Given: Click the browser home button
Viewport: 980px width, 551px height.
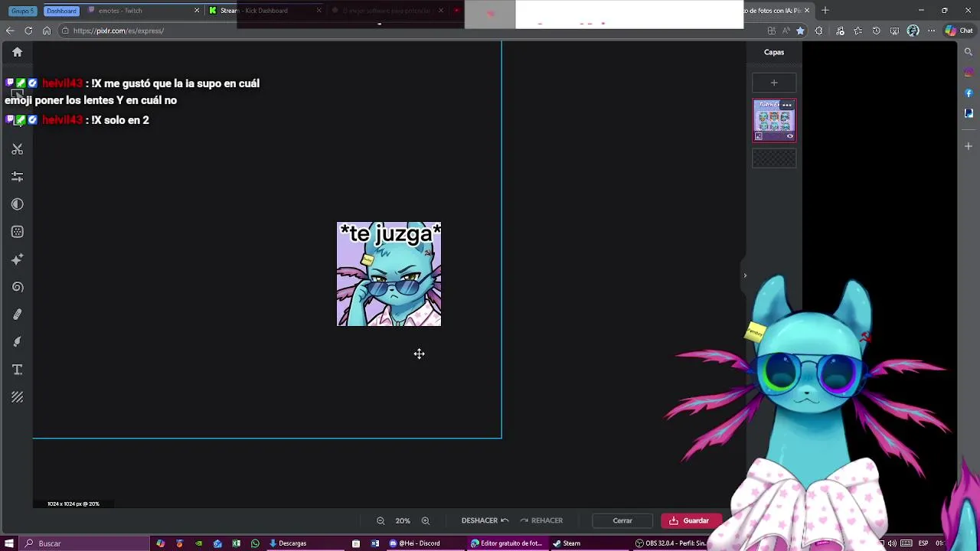Looking at the screenshot, I should coord(47,31).
